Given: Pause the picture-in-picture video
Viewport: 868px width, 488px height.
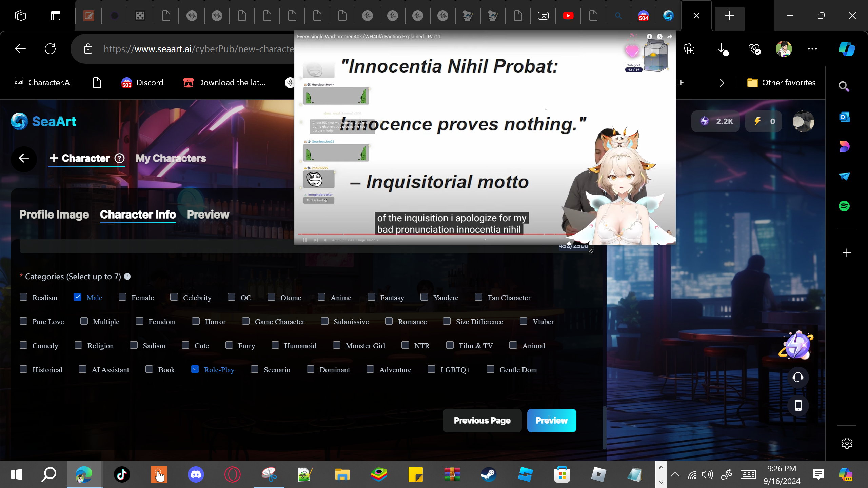Looking at the screenshot, I should (305, 240).
